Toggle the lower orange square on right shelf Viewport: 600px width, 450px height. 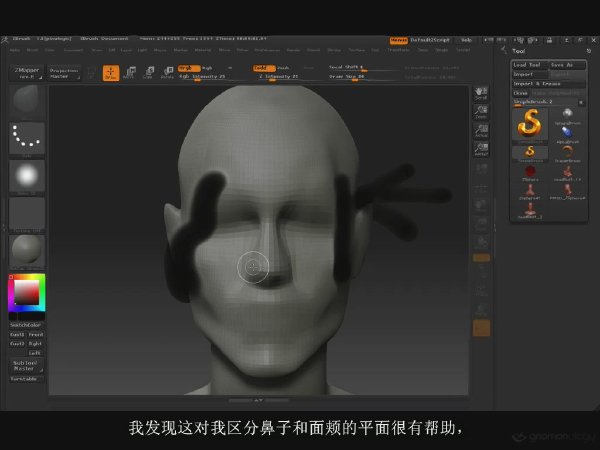pos(481,328)
